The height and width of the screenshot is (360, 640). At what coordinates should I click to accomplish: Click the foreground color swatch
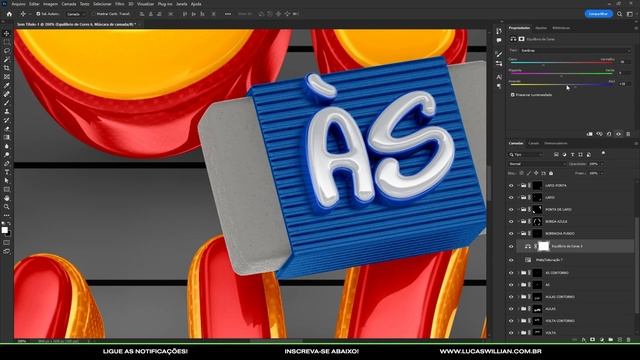point(4,230)
